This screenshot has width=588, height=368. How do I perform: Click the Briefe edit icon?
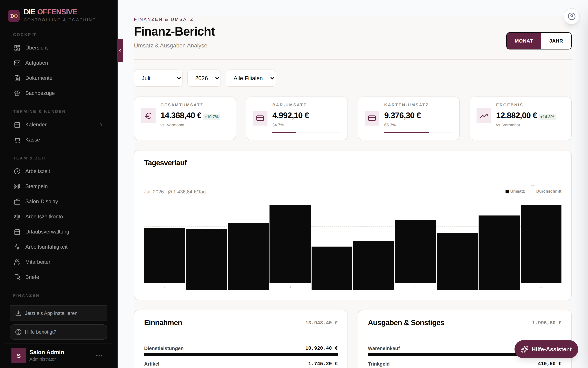17,277
